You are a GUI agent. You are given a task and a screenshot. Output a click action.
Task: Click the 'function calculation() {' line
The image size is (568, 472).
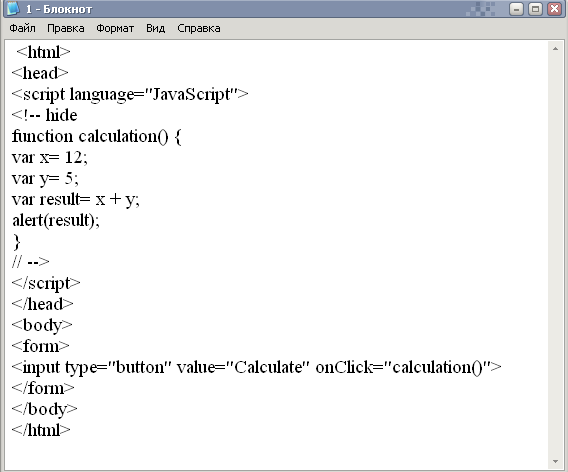tap(97, 137)
